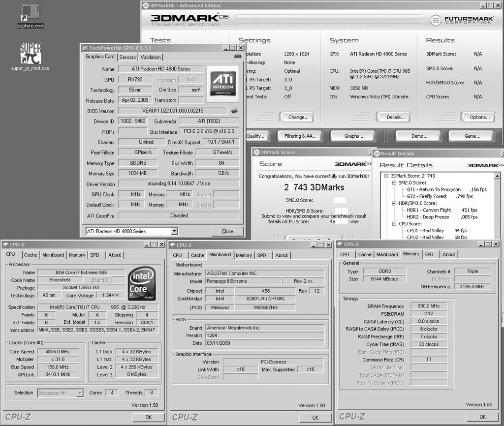Click the 3DMark06 window title icon
This screenshot has height=426, width=504.
pos(146,5)
